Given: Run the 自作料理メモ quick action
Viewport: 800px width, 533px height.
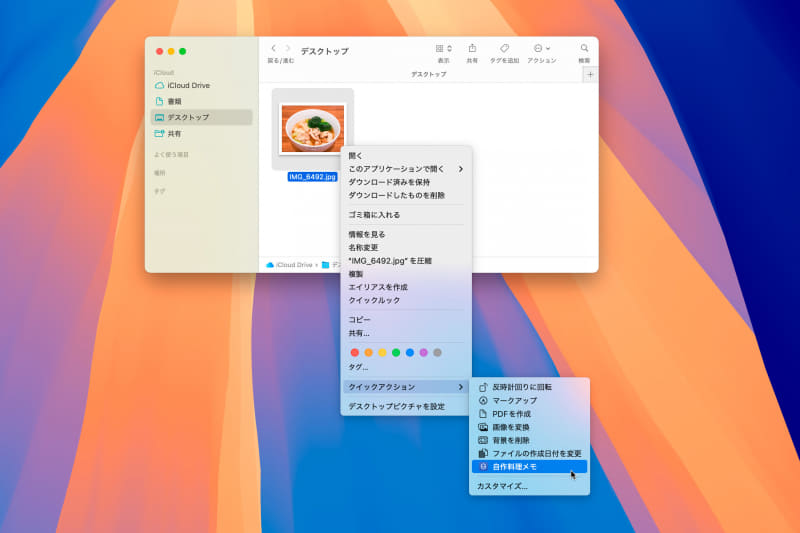Looking at the screenshot, I should click(x=530, y=467).
